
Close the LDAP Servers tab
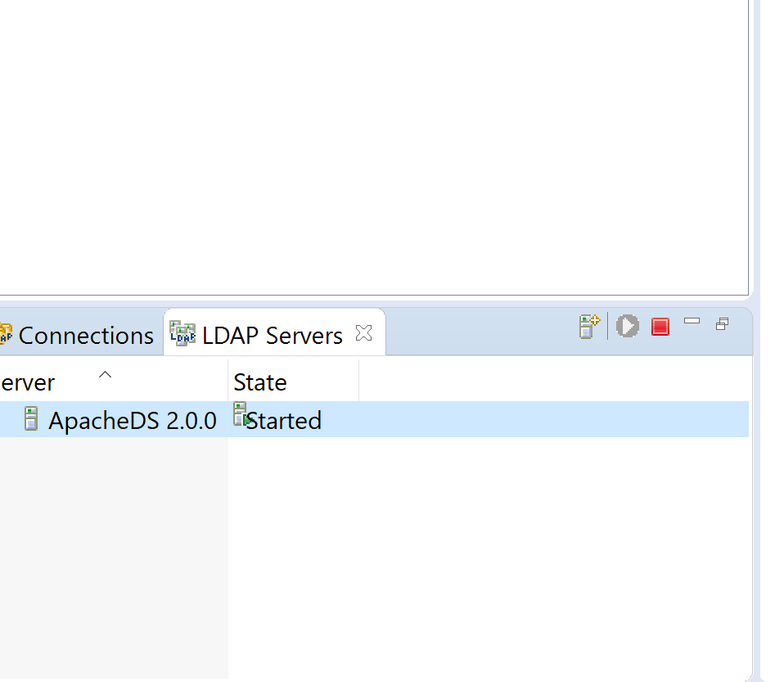click(363, 333)
